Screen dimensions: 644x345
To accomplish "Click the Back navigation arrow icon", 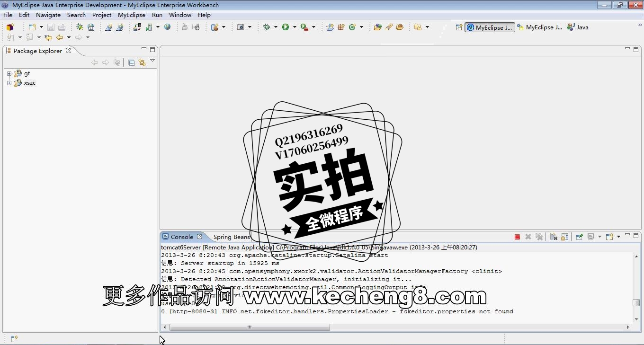I will [60, 37].
